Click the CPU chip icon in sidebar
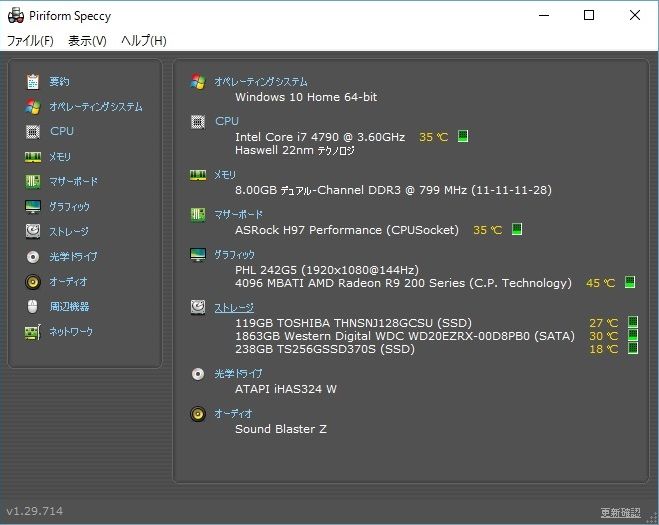This screenshot has height=525, width=659. (x=33, y=132)
